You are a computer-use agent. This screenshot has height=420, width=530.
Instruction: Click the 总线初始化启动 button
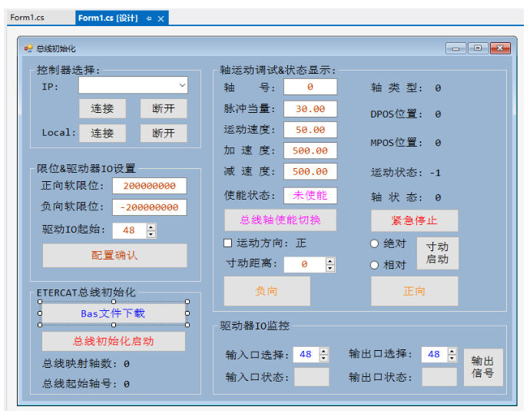click(113, 341)
